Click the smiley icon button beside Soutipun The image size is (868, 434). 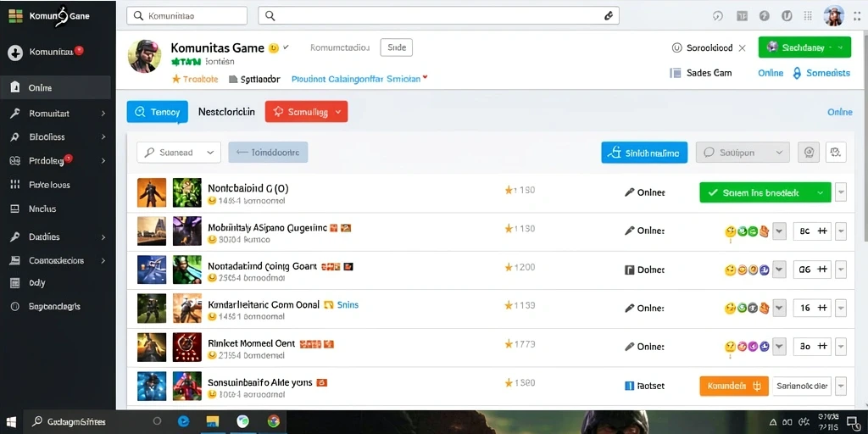(808, 153)
